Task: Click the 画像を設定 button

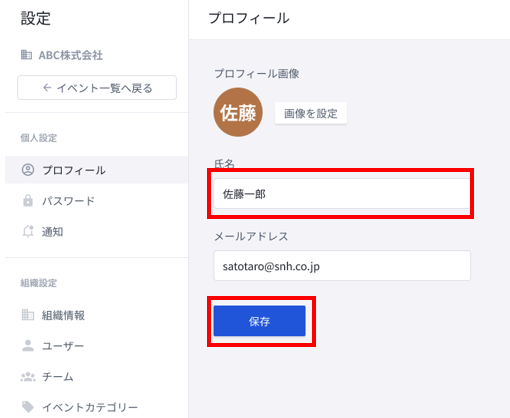Action: [x=311, y=113]
